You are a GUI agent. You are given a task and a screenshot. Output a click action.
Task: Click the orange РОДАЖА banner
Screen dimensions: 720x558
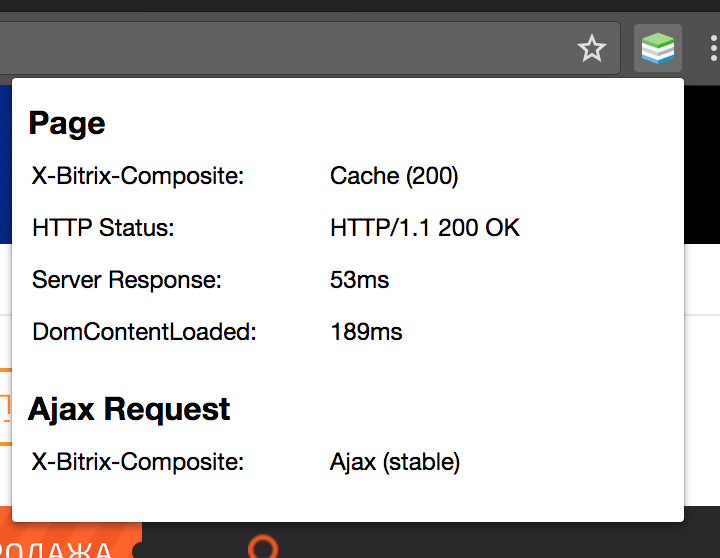pyautogui.click(x=70, y=545)
